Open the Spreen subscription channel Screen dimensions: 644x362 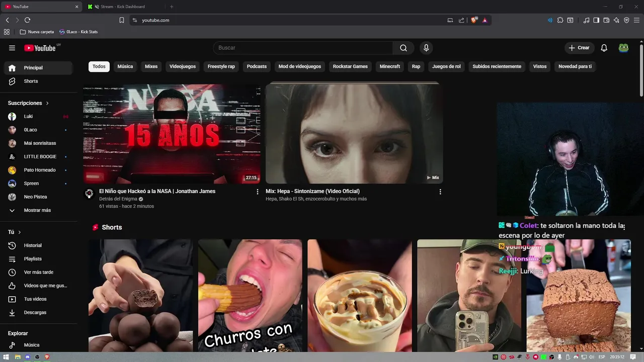(38, 184)
